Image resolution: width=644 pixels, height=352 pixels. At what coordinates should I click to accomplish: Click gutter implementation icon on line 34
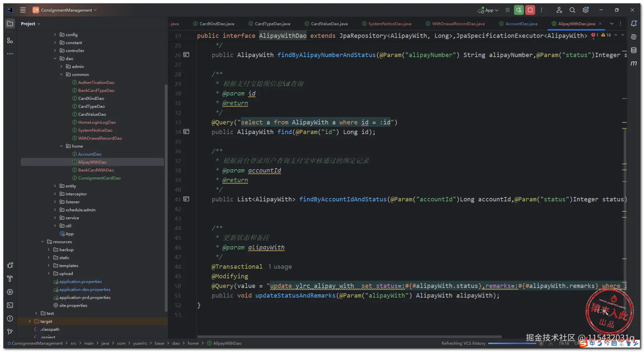[186, 132]
